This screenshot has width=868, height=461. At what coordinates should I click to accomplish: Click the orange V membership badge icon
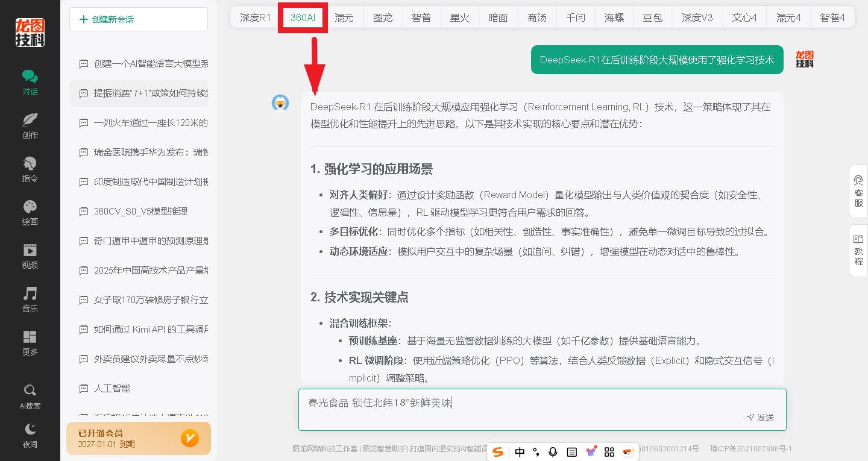tap(190, 438)
